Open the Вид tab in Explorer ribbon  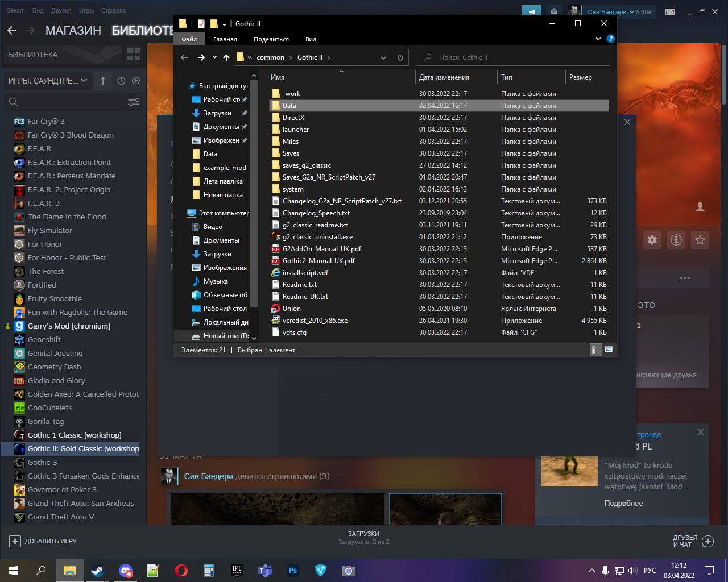click(311, 39)
